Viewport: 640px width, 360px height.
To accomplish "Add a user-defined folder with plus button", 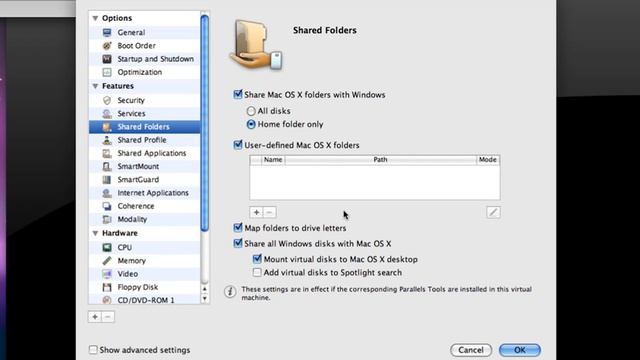I will tap(256, 212).
